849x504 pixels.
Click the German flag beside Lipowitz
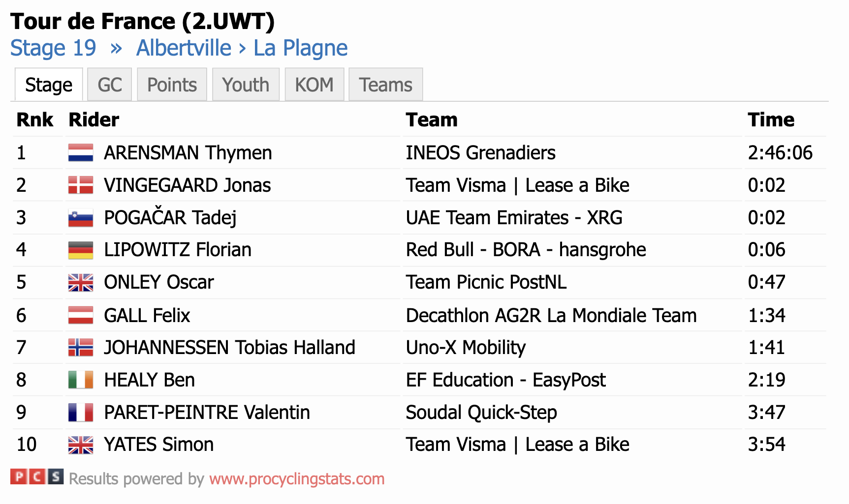[81, 250]
